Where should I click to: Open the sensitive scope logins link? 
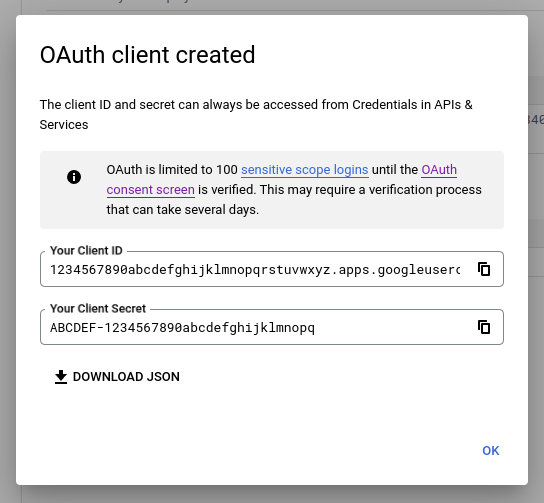coord(305,170)
